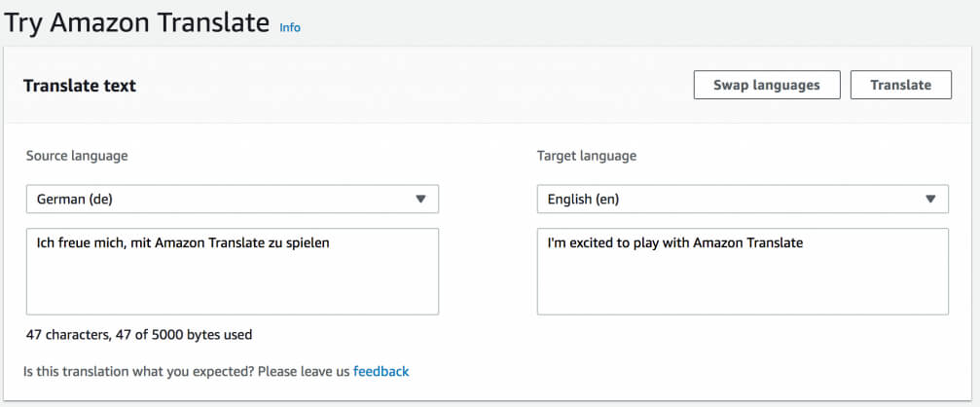Image resolution: width=980 pixels, height=407 pixels.
Task: Click the "47 characters" byte usage text
Action: pyautogui.click(x=139, y=335)
